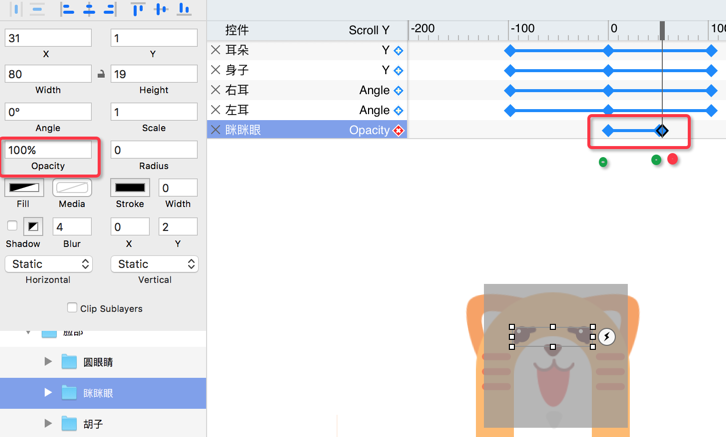Expand the 眯眯眼 folder layer
This screenshot has width=726, height=437.
(x=48, y=393)
